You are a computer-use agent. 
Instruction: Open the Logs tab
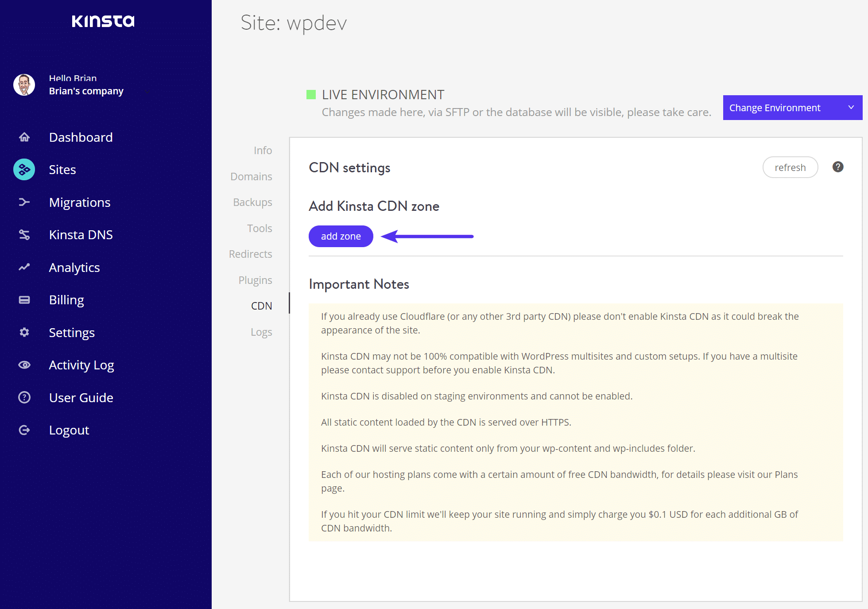click(x=261, y=332)
